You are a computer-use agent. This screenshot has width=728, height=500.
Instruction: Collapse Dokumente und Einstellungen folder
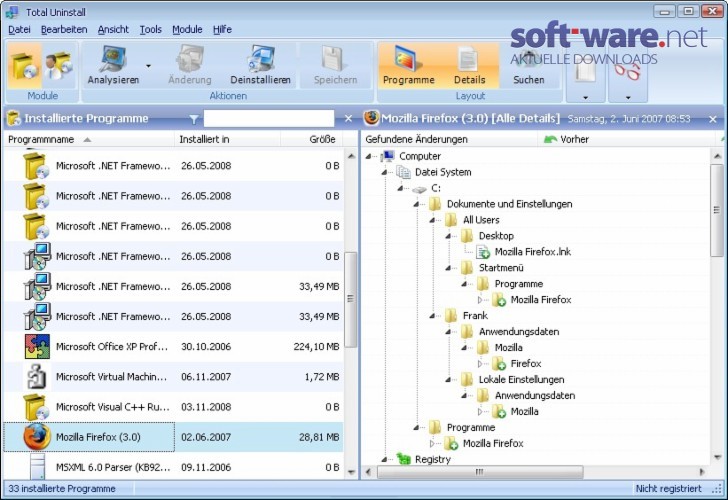416,204
